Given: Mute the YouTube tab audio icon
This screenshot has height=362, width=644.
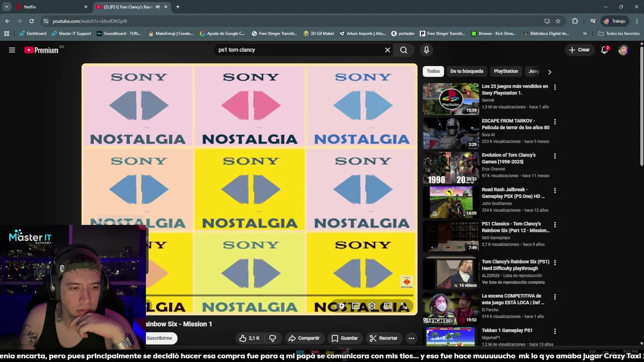Looking at the screenshot, I should (157, 7).
